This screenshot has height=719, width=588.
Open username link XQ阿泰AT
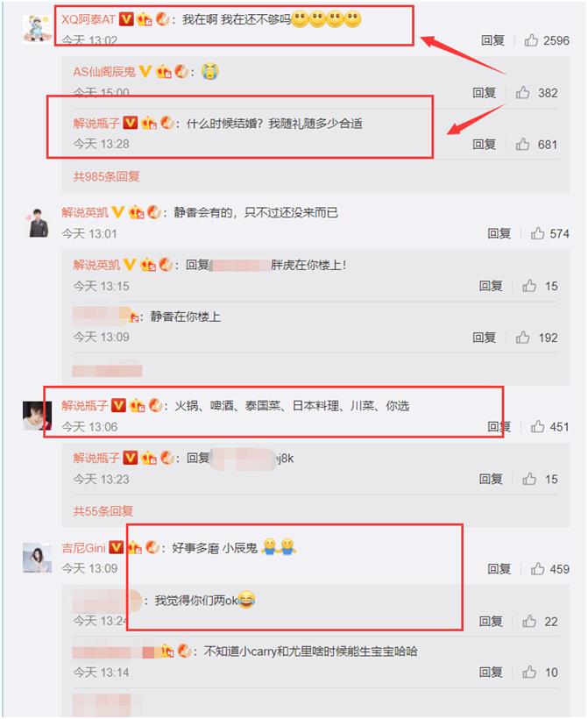point(88,19)
